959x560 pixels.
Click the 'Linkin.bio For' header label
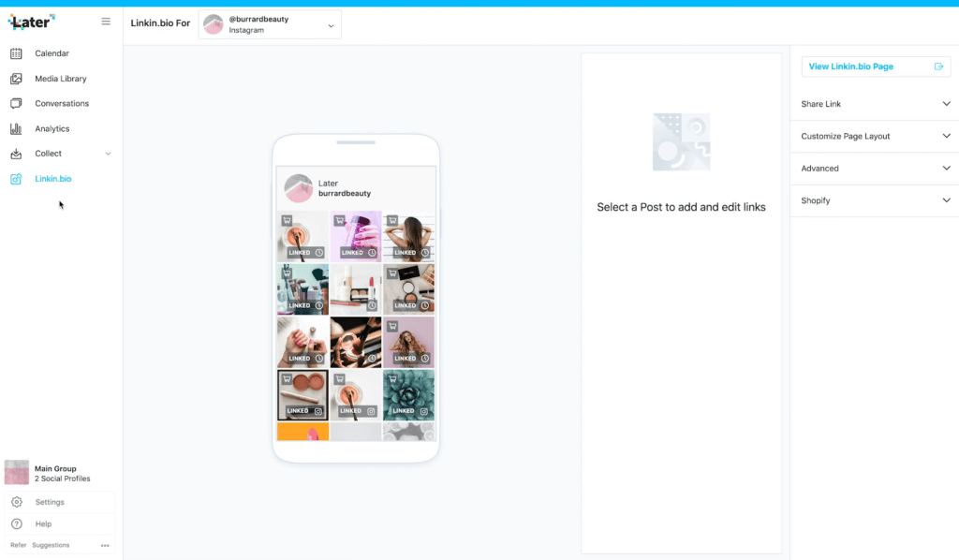[160, 23]
